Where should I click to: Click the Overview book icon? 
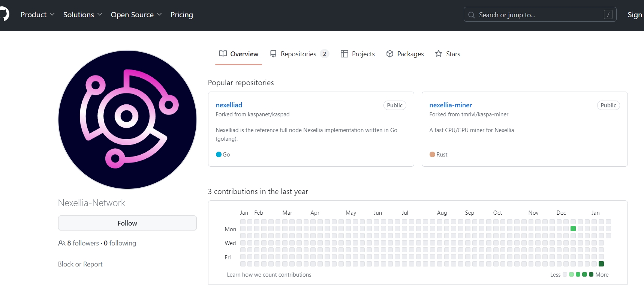[223, 54]
